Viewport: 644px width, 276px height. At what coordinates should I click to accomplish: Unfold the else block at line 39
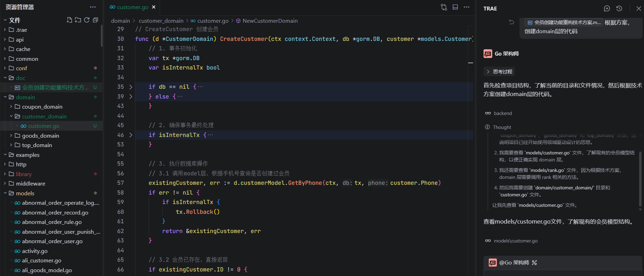[x=131, y=96]
